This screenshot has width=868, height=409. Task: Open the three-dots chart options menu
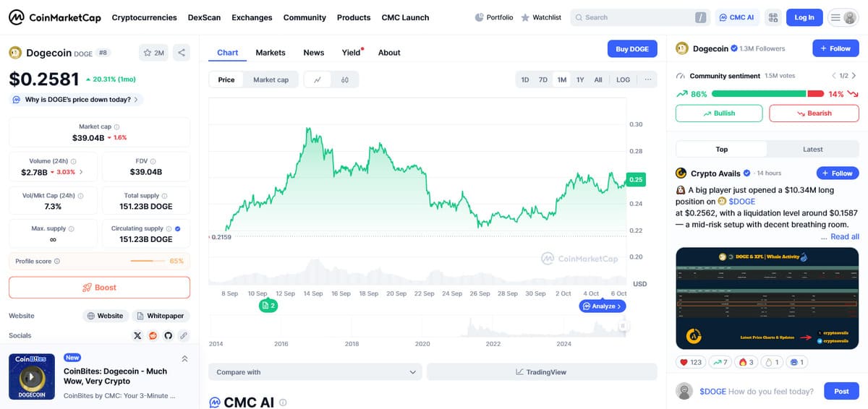647,79
